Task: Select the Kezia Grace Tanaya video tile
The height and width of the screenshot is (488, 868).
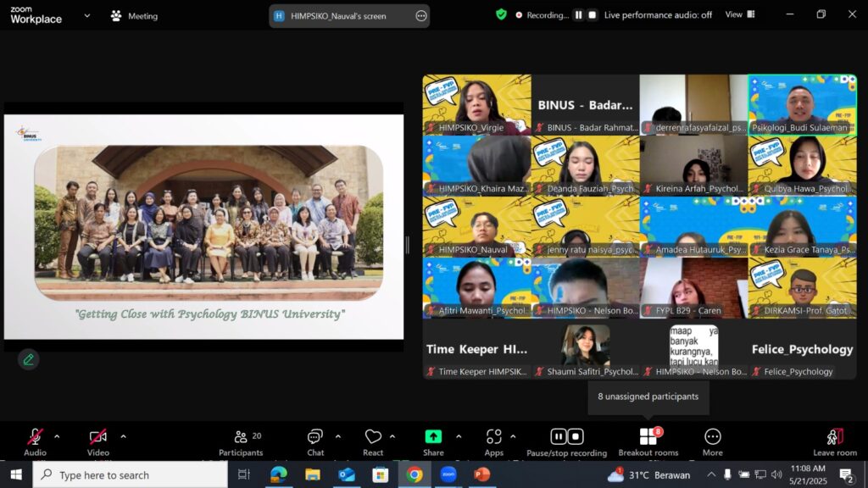Action: 802,227
